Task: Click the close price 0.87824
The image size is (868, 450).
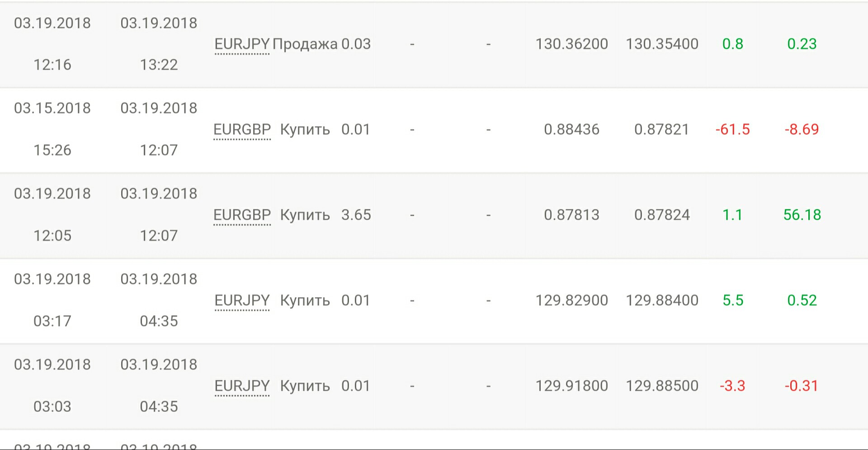Action: (x=662, y=215)
